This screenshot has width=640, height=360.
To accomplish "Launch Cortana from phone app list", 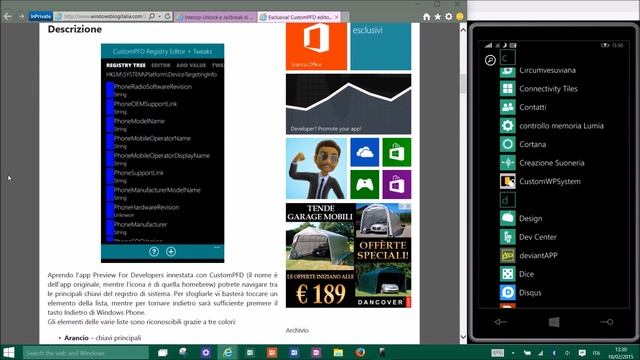I will point(508,144).
